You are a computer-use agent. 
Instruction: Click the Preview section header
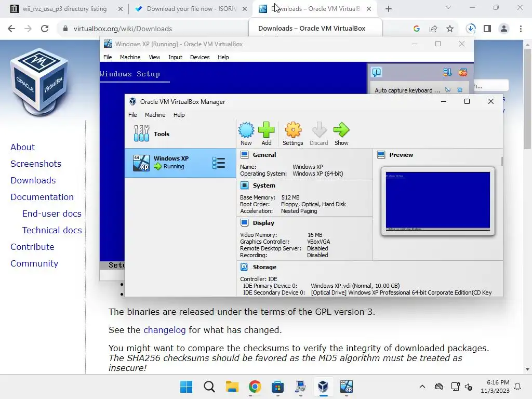[x=401, y=155]
